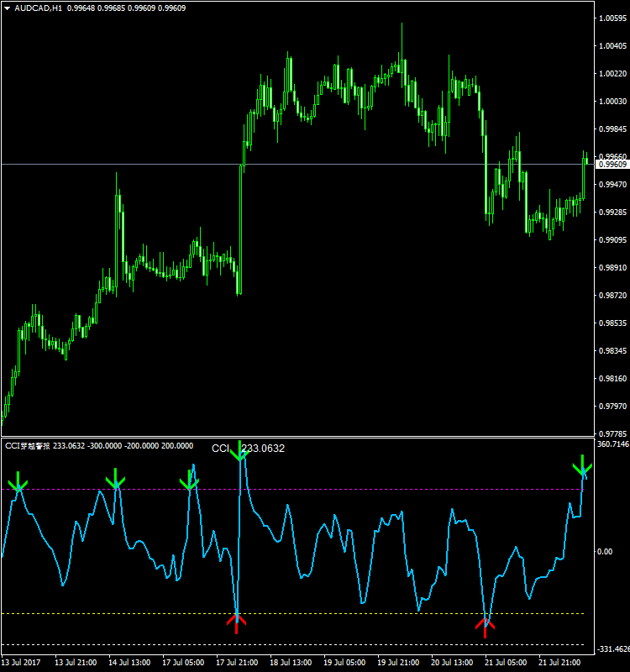Click the 0.99285 price scale label
Screen dimensions: 630x672
click(x=613, y=213)
